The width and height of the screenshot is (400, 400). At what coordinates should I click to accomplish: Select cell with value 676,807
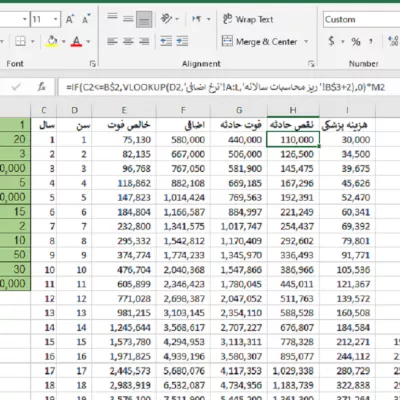[x=293, y=327]
